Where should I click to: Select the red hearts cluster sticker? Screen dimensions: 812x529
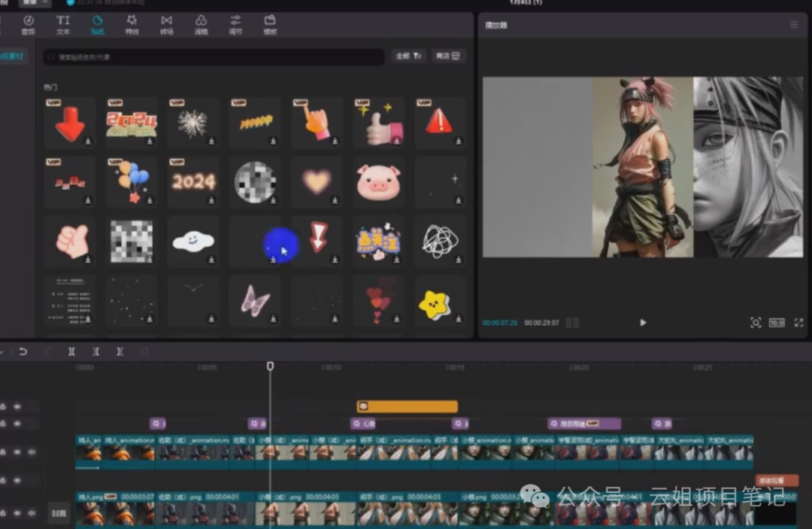[x=378, y=300]
